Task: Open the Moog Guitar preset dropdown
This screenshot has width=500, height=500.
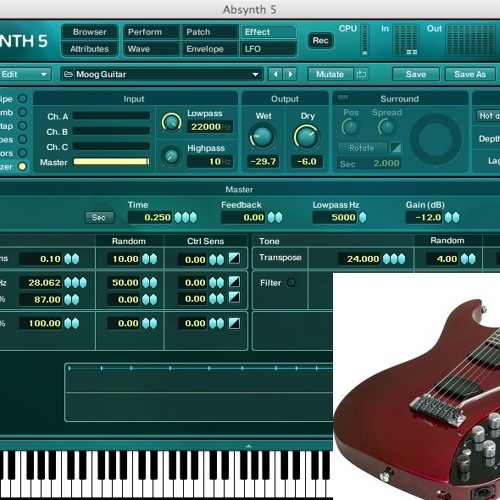Action: [162, 74]
